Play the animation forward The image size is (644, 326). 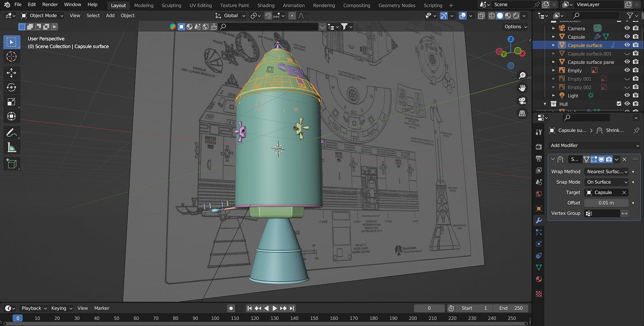tap(275, 308)
